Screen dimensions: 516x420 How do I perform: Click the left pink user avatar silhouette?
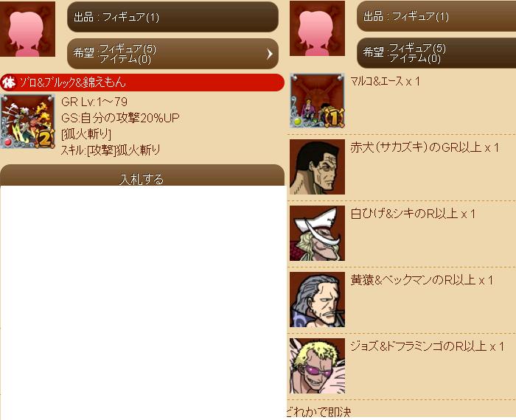pyautogui.click(x=28, y=29)
